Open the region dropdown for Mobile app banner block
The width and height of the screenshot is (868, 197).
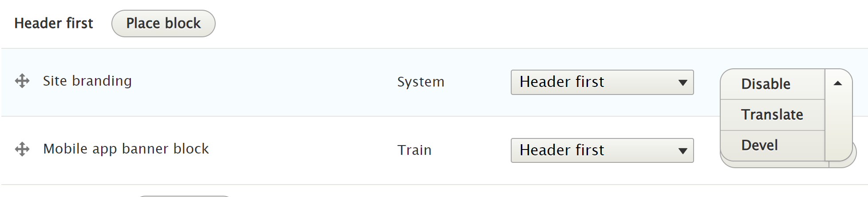[x=601, y=150]
